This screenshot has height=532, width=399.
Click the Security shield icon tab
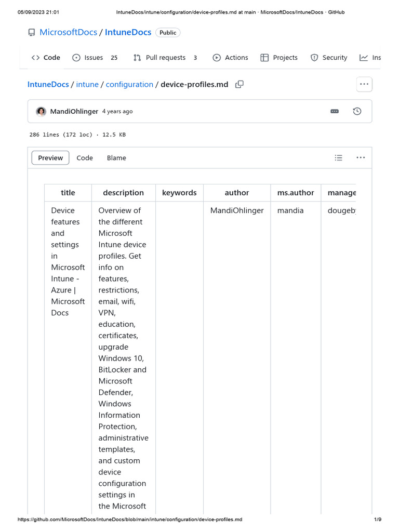pyautogui.click(x=328, y=58)
